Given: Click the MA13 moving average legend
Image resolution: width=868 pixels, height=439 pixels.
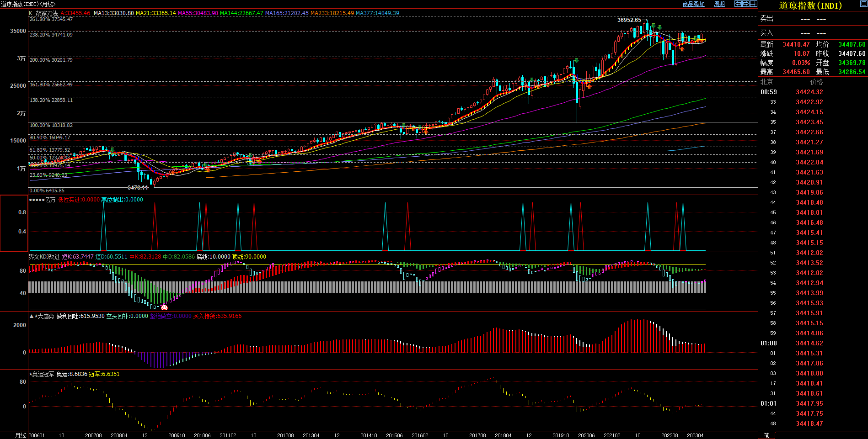Looking at the screenshot, I should click(113, 13).
